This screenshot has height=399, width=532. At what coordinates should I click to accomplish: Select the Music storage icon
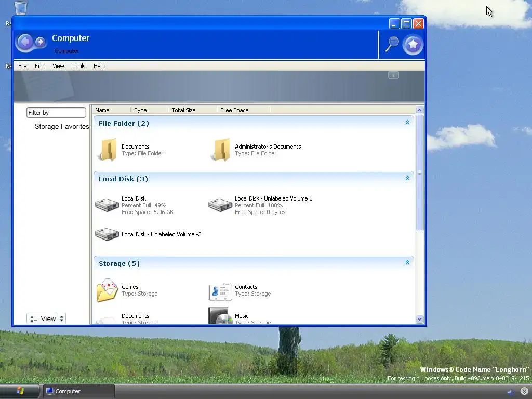[220, 315]
